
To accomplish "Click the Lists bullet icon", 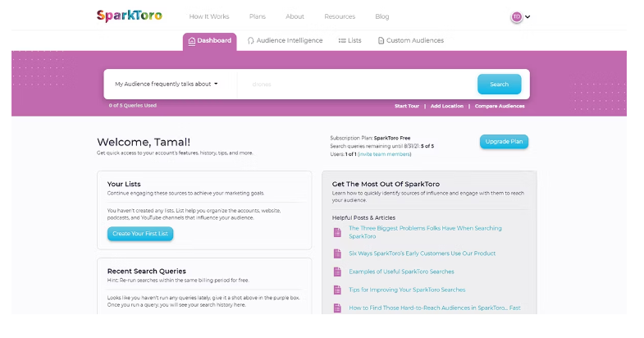I will coord(342,41).
